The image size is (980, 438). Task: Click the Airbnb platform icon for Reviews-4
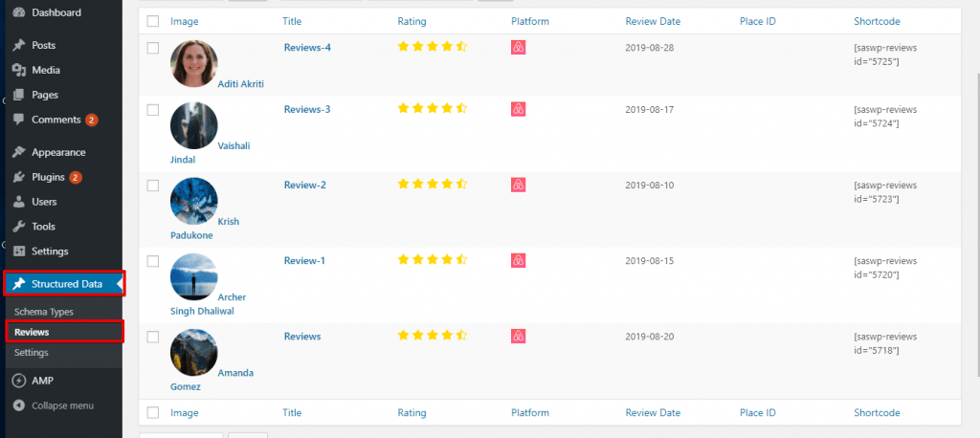[518, 48]
